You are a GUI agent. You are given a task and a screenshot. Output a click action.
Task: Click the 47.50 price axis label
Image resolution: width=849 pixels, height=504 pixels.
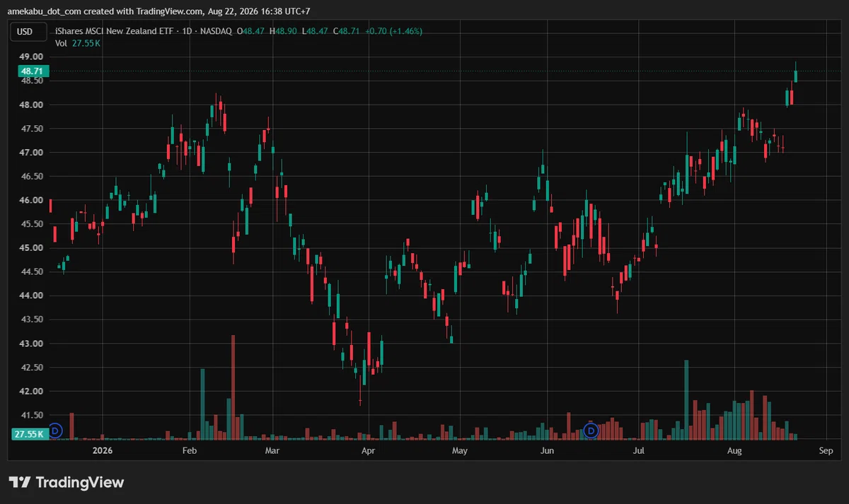click(32, 129)
